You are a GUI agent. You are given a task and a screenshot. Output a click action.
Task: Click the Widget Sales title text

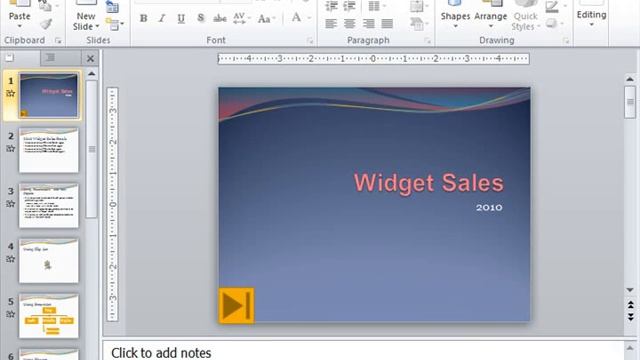[429, 183]
